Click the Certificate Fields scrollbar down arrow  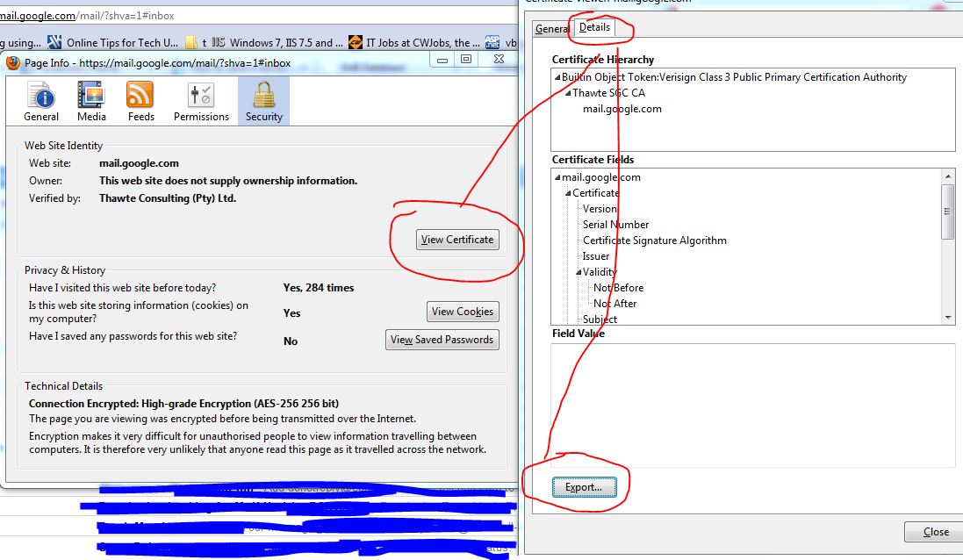[x=948, y=318]
